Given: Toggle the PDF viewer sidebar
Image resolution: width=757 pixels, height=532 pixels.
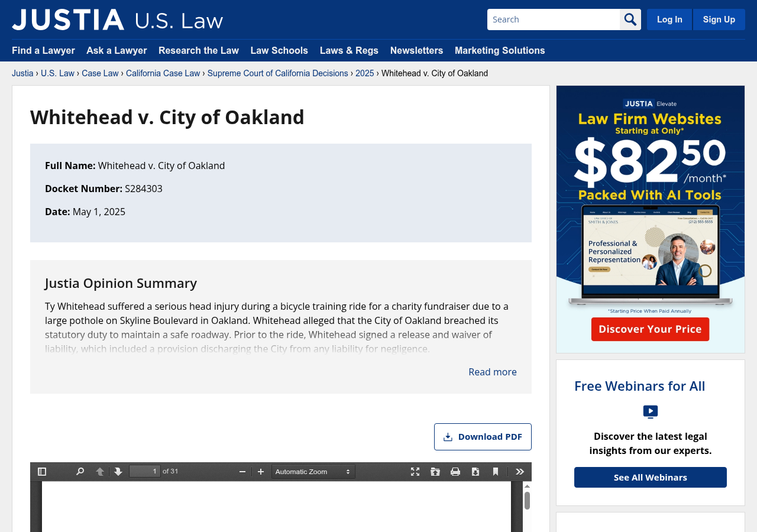Looking at the screenshot, I should tap(42, 472).
